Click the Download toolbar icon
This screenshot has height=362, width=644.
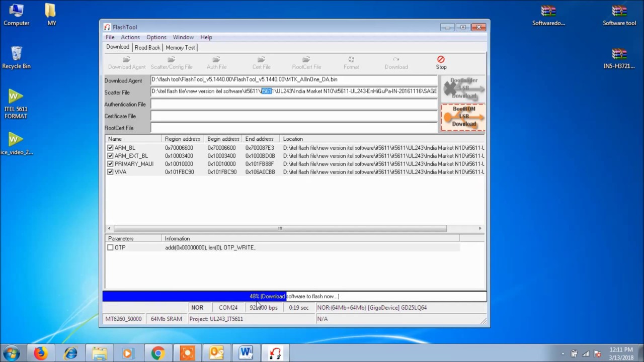point(396,63)
